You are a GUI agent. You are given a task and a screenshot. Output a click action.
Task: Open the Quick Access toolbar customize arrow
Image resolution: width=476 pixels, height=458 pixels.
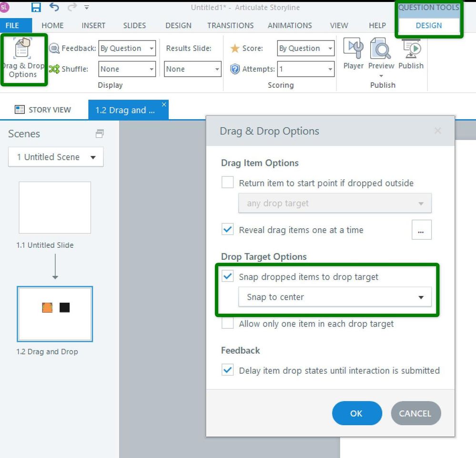(87, 7)
